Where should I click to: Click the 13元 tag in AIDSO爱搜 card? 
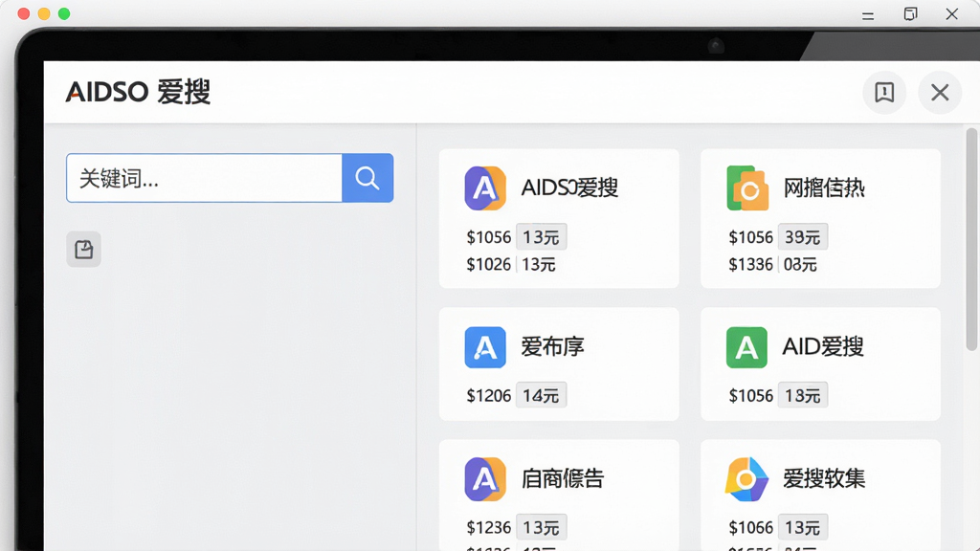tap(542, 237)
